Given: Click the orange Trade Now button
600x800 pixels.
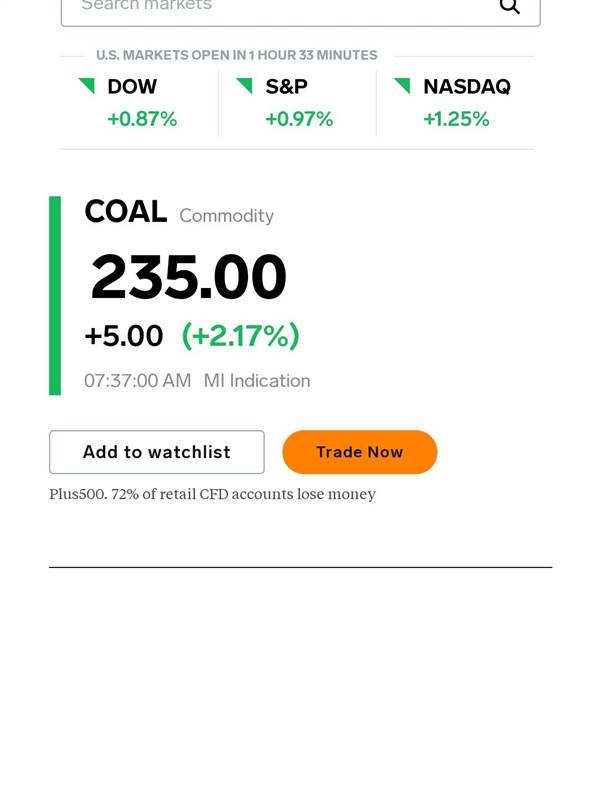Looking at the screenshot, I should click(360, 452).
